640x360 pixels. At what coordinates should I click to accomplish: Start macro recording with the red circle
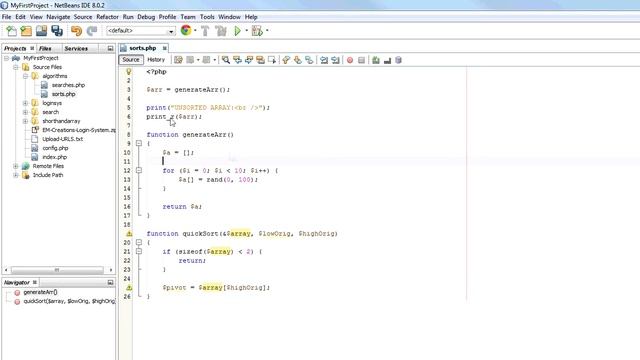350,60
